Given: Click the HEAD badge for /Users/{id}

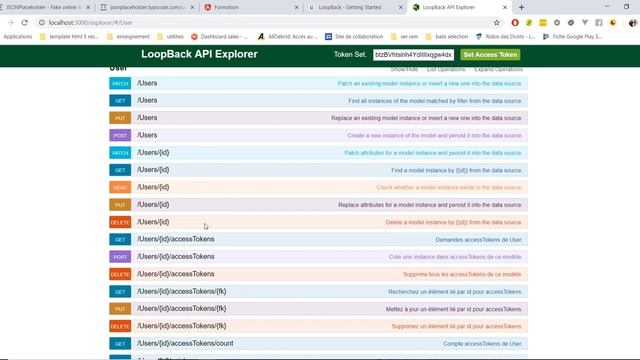Looking at the screenshot, I should click(120, 187).
